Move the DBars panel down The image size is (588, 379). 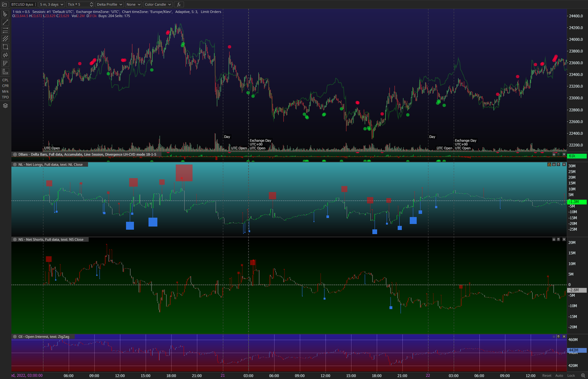[554, 154]
